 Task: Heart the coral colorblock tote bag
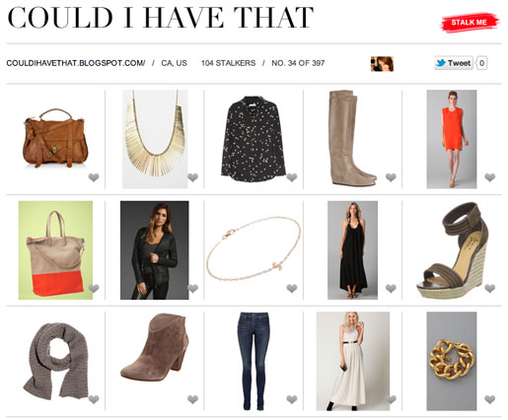[94, 288]
